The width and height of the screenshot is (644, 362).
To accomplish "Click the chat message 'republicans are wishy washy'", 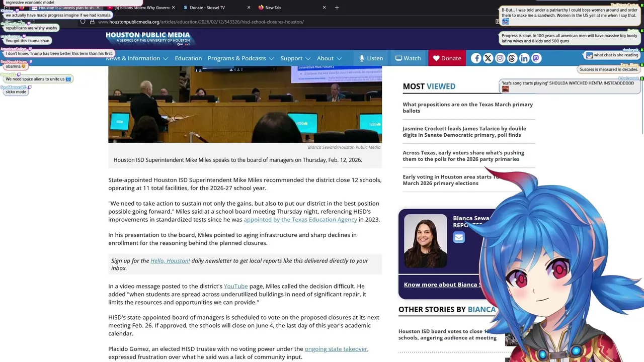I will (x=31, y=28).
